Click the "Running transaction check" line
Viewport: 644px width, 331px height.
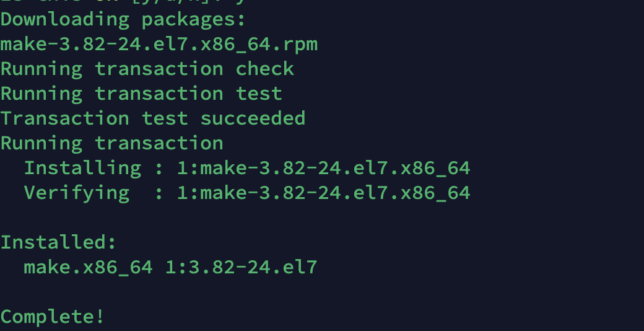tap(147, 69)
